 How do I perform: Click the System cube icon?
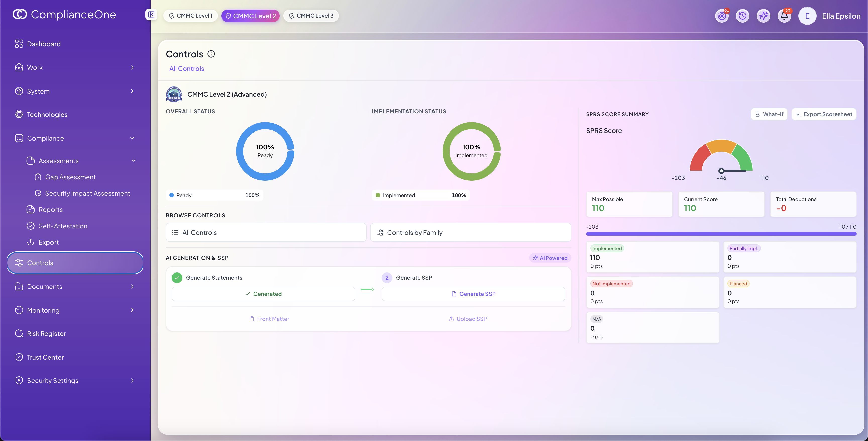pos(19,91)
